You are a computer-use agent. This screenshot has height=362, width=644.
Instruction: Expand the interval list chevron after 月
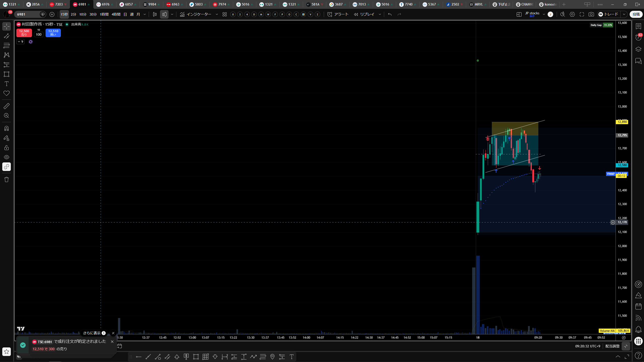point(145,15)
